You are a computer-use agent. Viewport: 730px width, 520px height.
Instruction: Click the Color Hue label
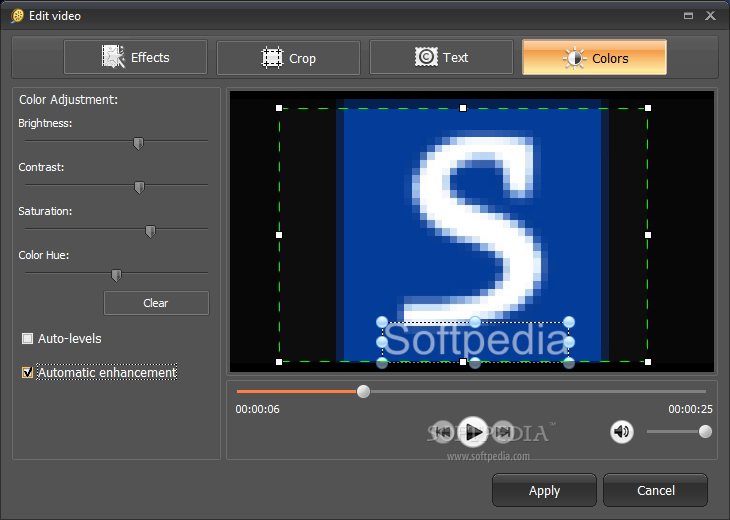44,255
